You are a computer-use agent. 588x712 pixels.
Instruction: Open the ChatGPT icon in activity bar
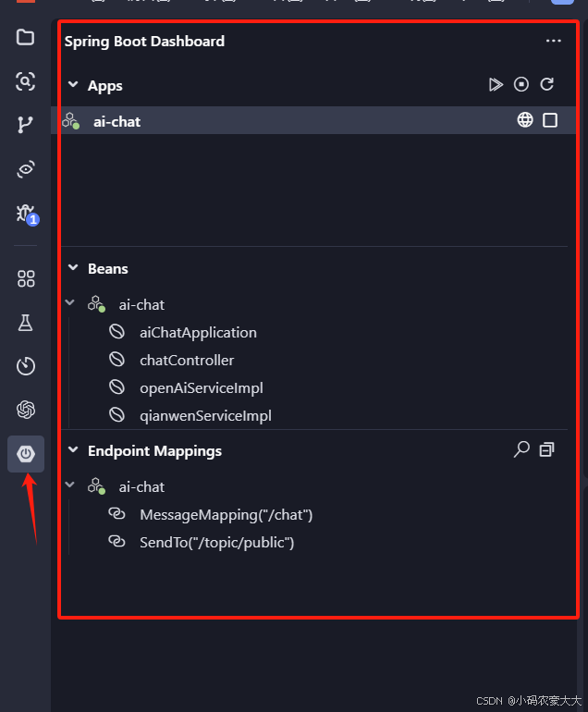point(26,410)
